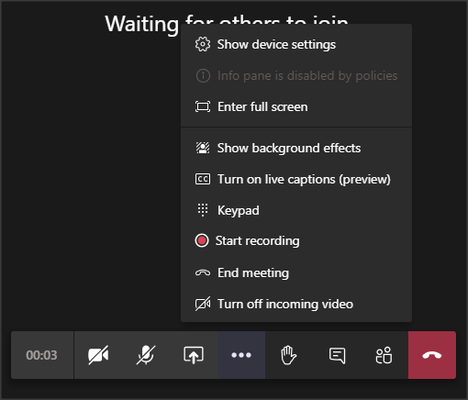The image size is (468, 400).
Task: Show the participants panel
Action: [x=384, y=355]
